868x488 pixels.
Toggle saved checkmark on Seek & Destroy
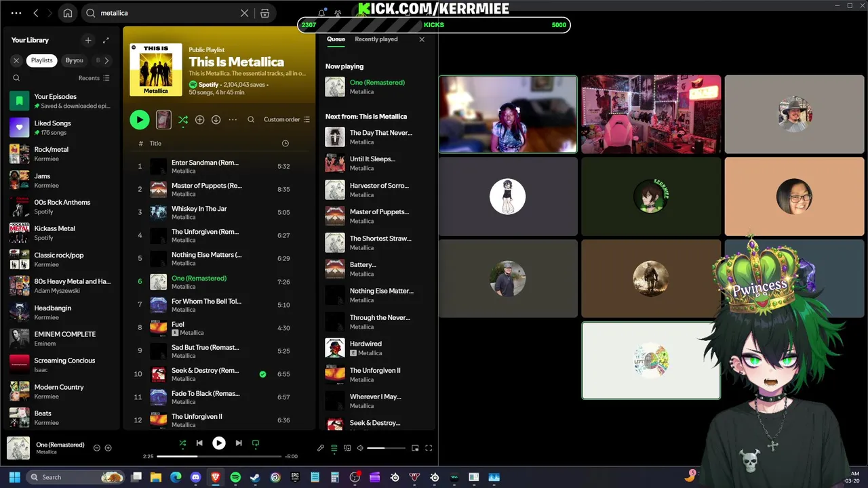[x=262, y=373]
